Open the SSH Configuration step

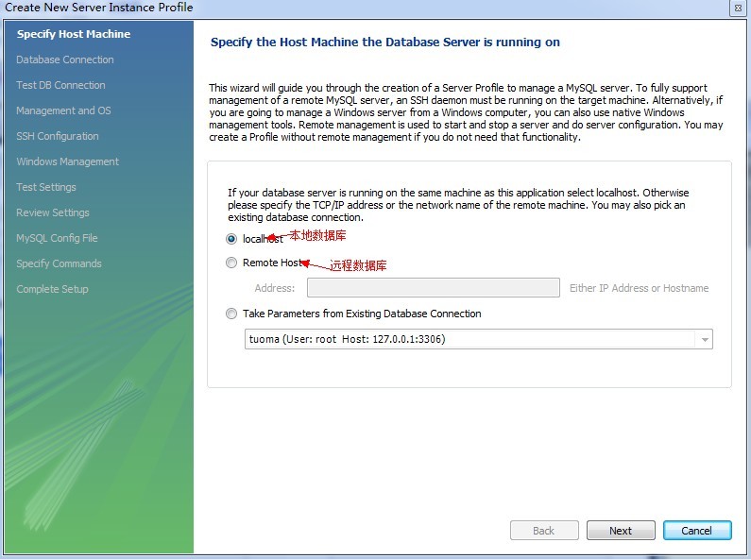58,136
